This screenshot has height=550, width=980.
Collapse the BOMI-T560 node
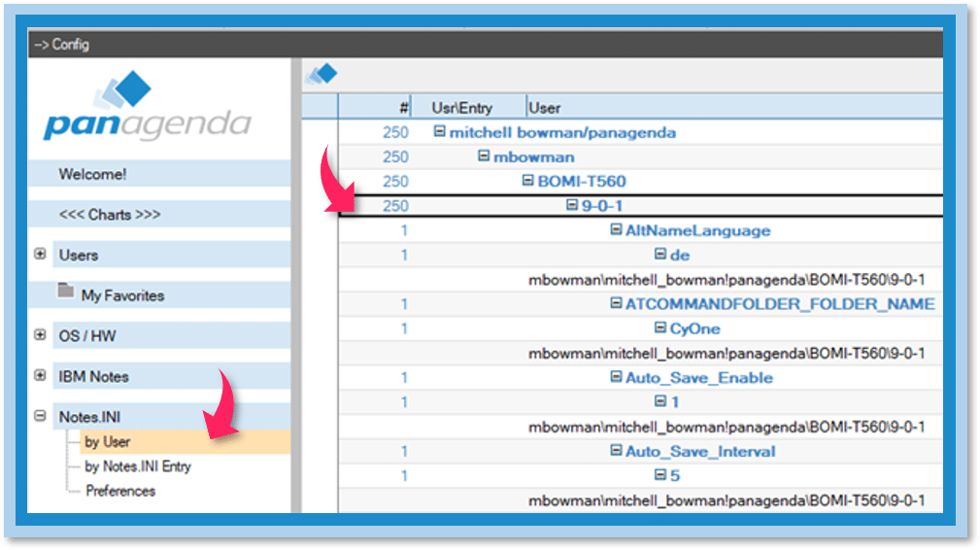[x=527, y=181]
